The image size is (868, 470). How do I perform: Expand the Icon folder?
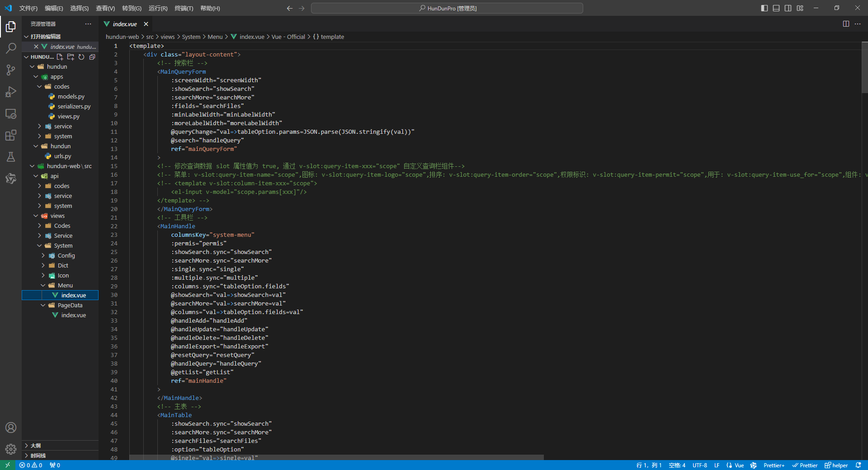coord(43,276)
